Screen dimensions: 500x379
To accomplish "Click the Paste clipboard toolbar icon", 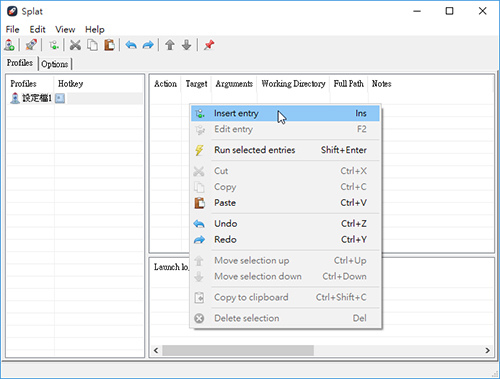I will pyautogui.click(x=109, y=45).
